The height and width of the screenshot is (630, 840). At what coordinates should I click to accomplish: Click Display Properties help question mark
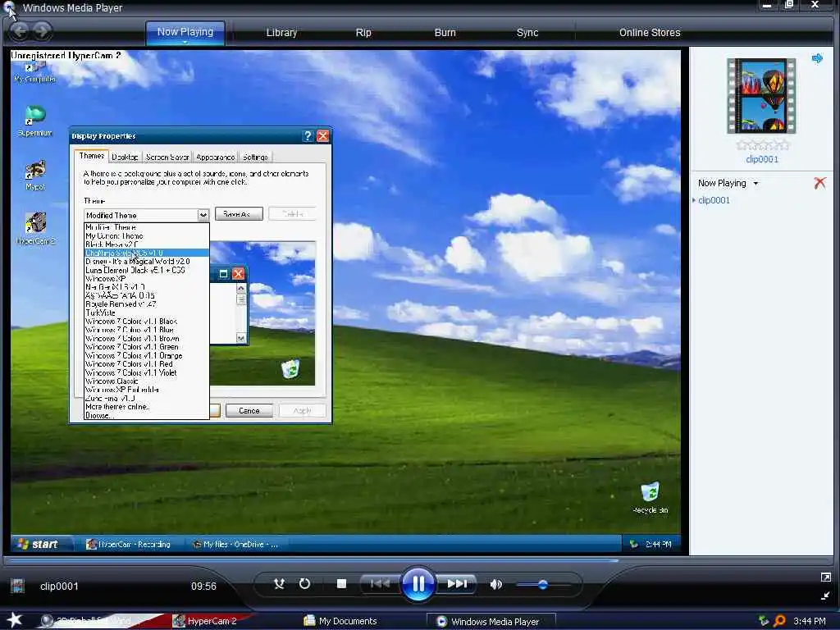pyautogui.click(x=308, y=136)
